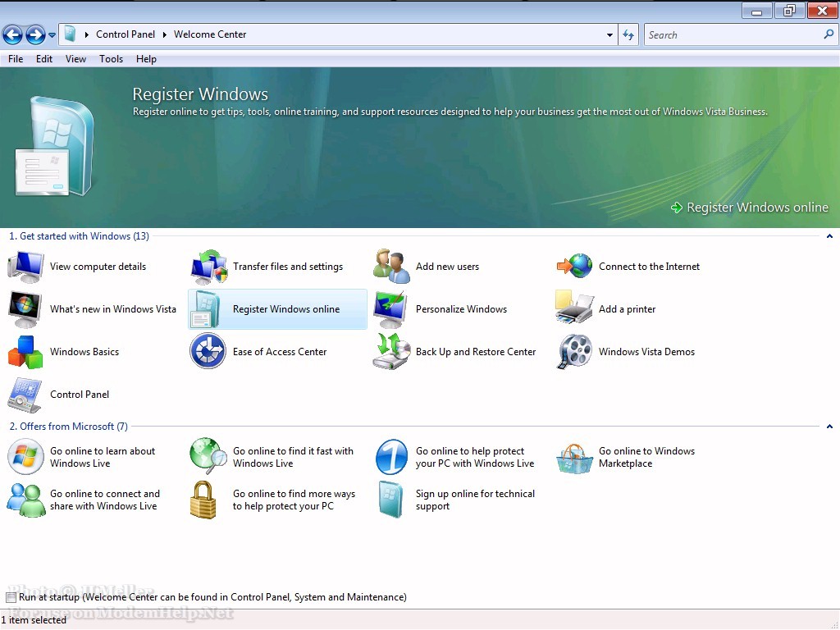
Task: Open the View menu
Action: 75,59
